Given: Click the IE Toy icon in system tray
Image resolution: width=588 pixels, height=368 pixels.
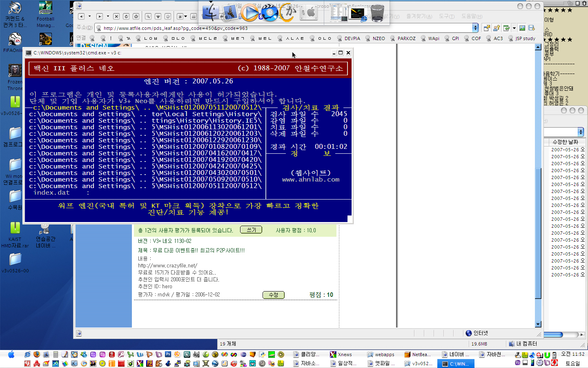Looking at the screenshot, I should coord(525,355).
